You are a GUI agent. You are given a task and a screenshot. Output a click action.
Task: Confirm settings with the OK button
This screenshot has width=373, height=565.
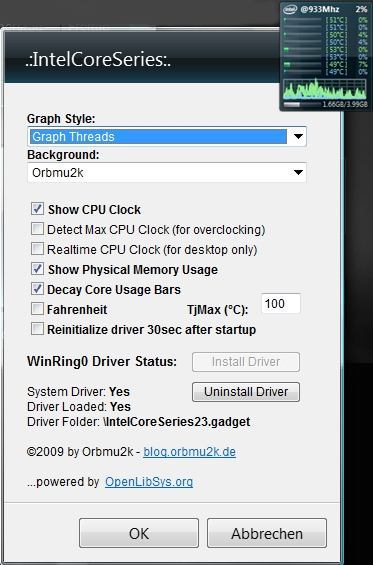pyautogui.click(x=139, y=533)
